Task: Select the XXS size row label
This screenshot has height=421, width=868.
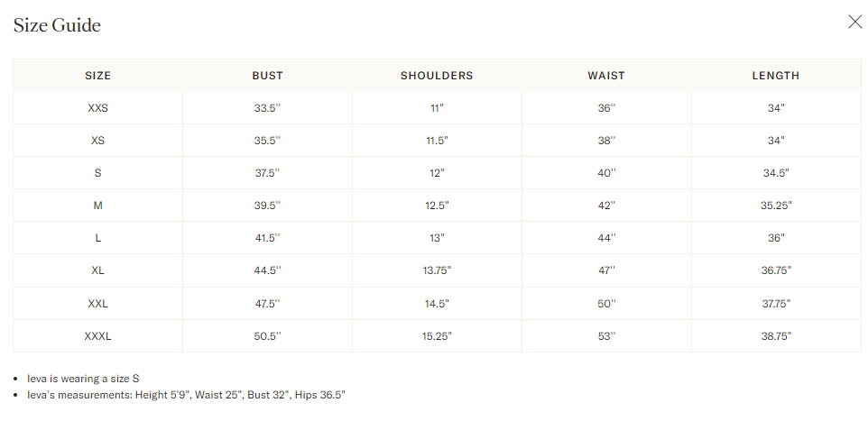Action: (x=97, y=108)
